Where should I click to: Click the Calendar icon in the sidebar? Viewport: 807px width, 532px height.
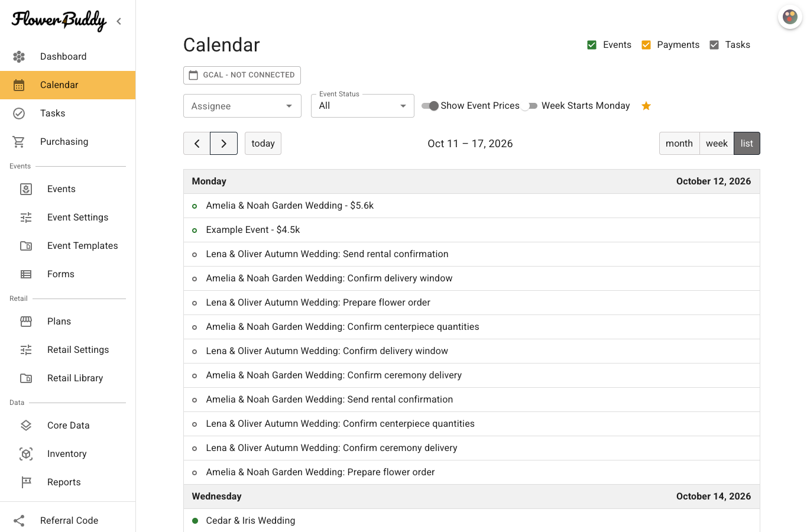[x=19, y=85]
